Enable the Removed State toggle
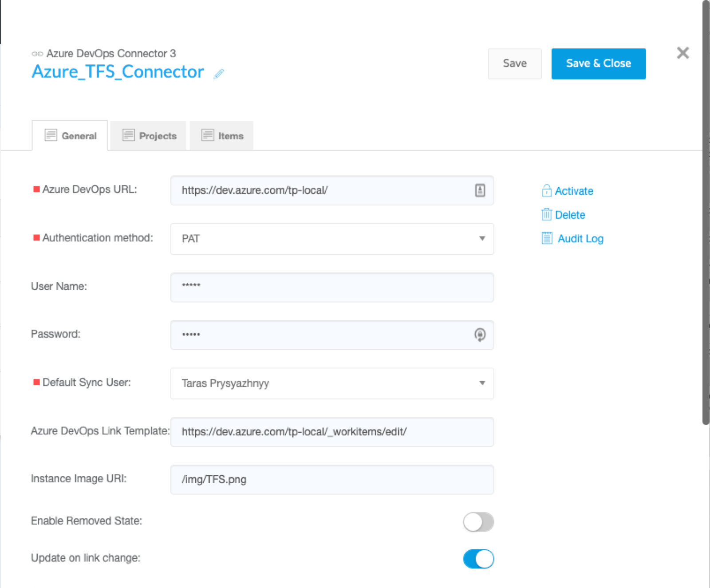710x588 pixels. (478, 522)
